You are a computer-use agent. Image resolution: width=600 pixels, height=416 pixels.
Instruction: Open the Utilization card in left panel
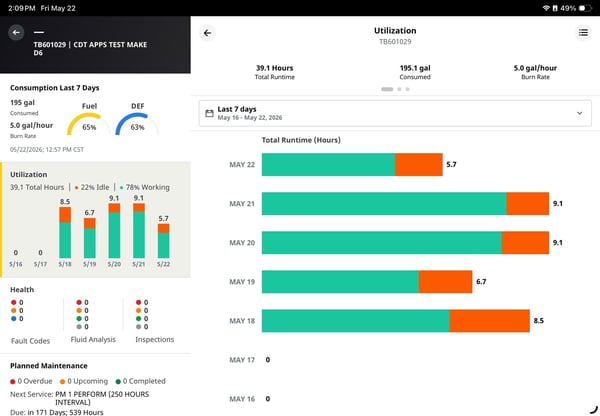96,220
